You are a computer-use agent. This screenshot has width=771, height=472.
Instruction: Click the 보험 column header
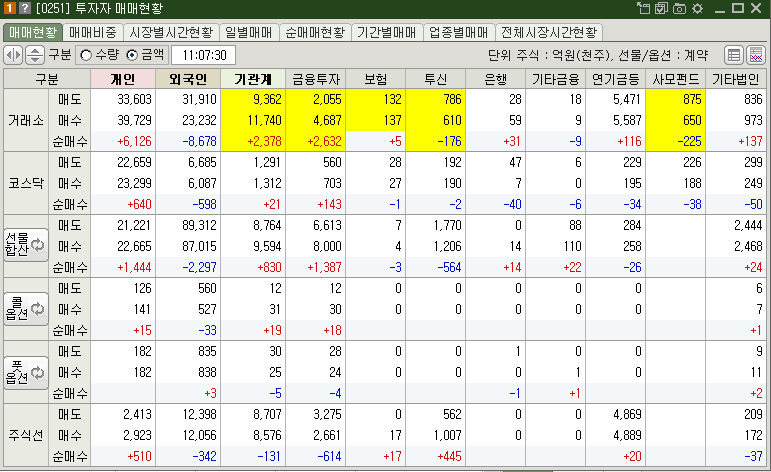[376, 79]
